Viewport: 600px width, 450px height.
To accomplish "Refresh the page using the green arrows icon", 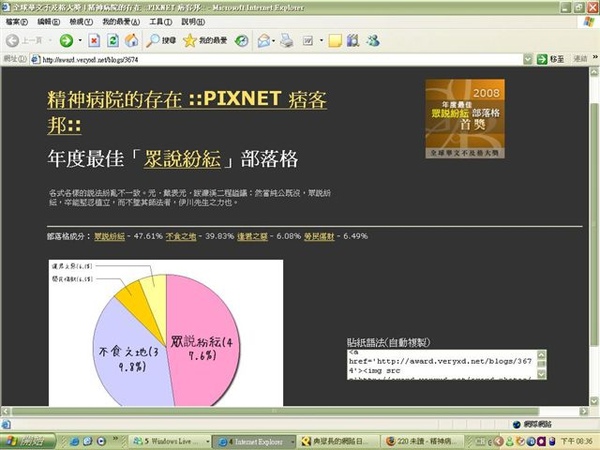I will click(112, 40).
